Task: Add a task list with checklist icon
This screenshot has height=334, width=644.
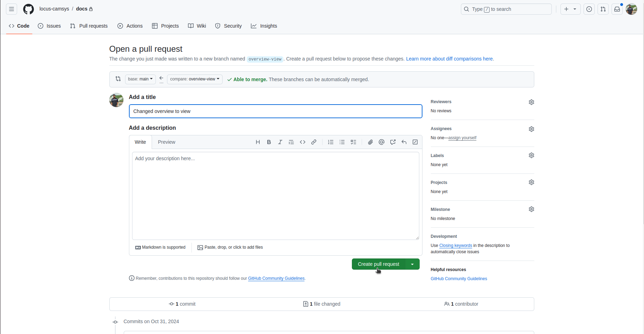Action: tap(353, 142)
